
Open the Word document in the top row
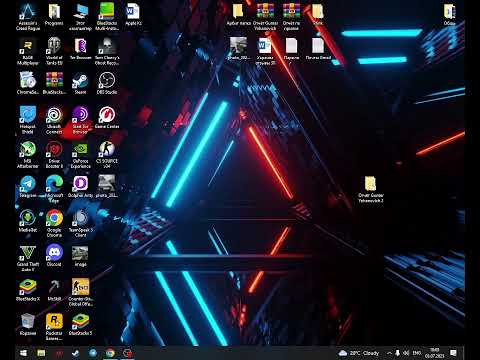[133, 15]
